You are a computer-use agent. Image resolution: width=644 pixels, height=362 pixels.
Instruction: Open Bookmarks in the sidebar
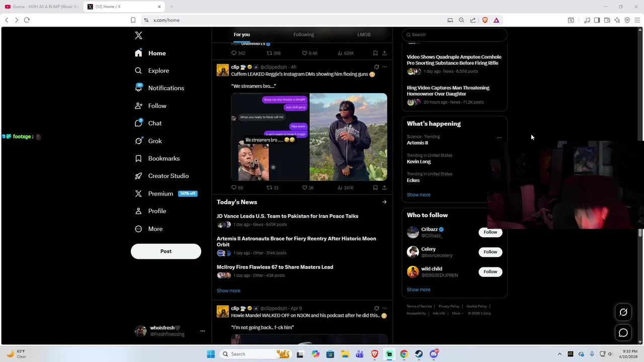(x=157, y=158)
